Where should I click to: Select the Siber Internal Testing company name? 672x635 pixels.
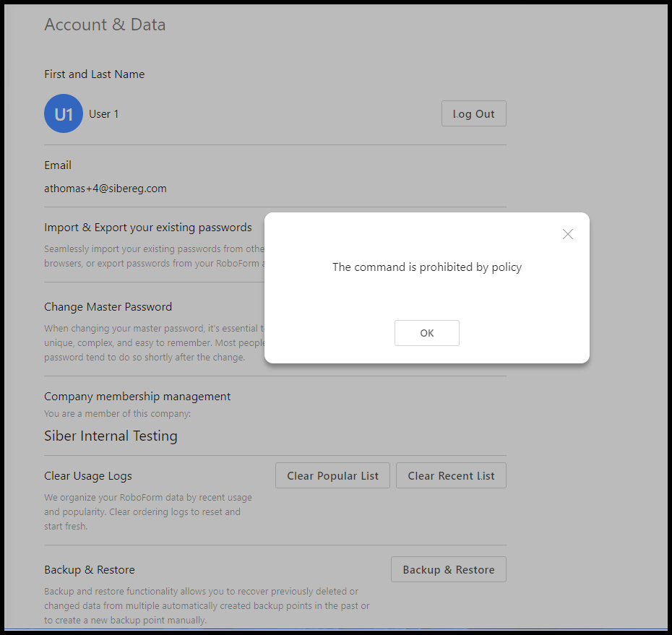[x=111, y=436]
